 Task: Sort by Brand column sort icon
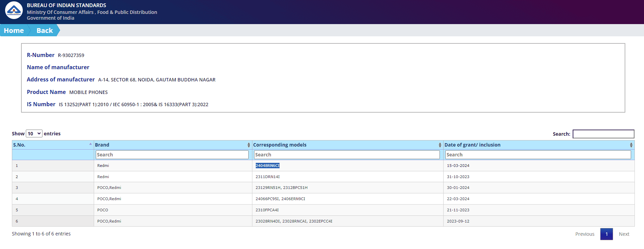[249, 145]
